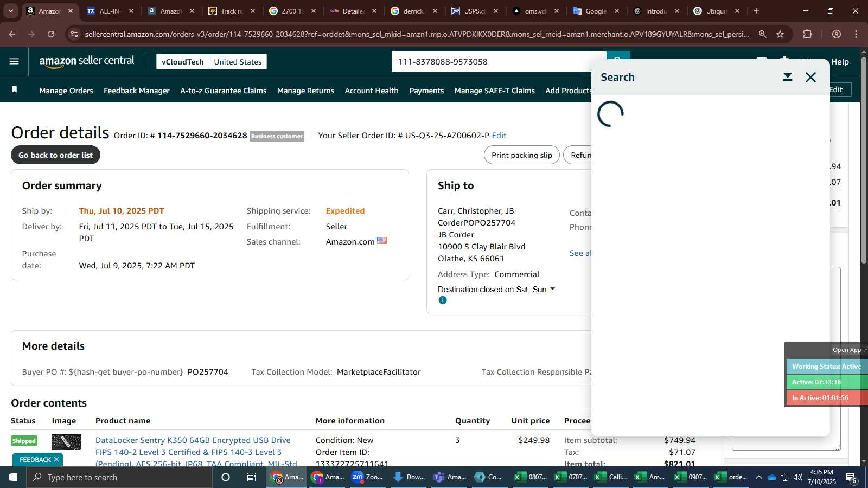Click the Shipped status badge
The width and height of the screenshot is (868, 488).
24,441
